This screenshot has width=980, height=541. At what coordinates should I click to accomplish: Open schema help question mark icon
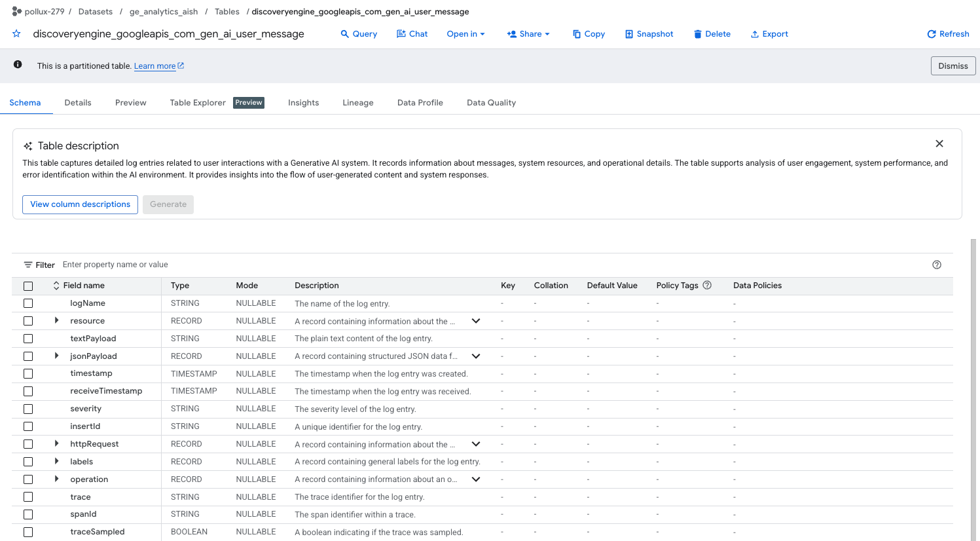pyautogui.click(x=937, y=265)
